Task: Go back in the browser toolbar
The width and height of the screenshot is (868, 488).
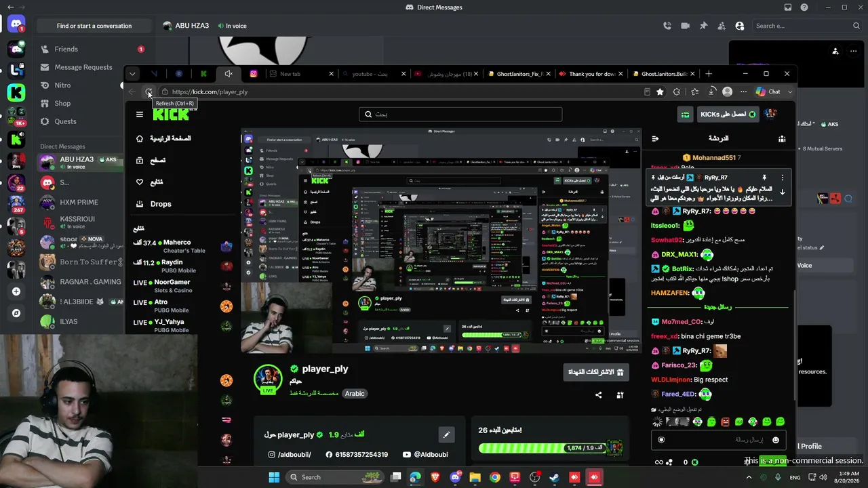Action: 132,91
